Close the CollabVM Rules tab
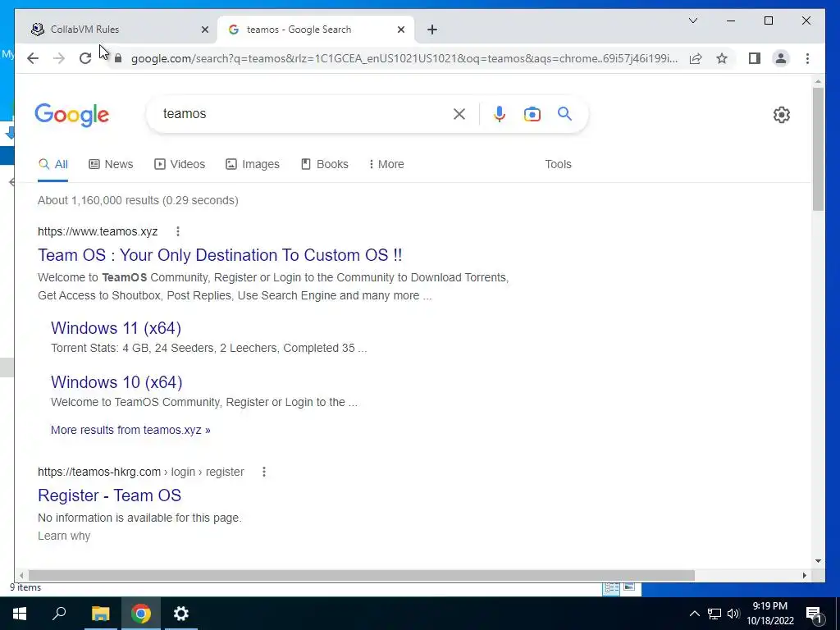Viewport: 840px width, 630px height. coord(204,30)
